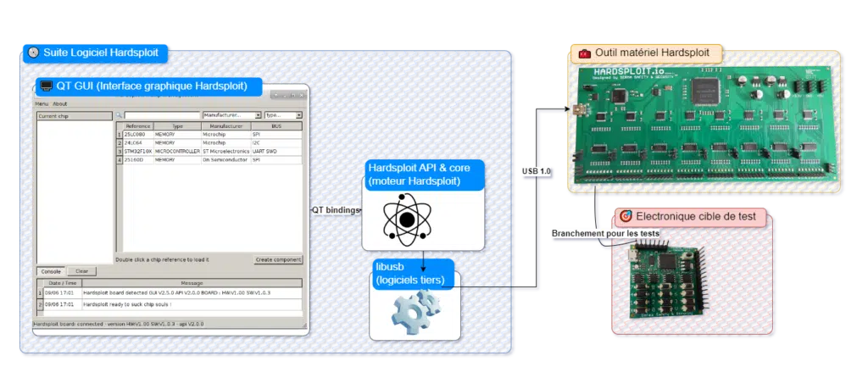Open the Menu menu in Hardsploit GUI

pyautogui.click(x=41, y=104)
